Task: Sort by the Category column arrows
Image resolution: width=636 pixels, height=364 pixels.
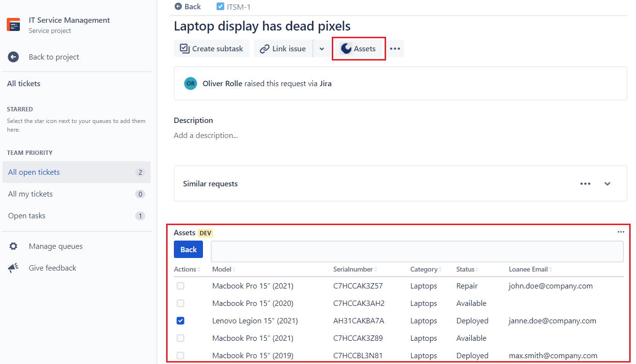Action: (x=440, y=270)
